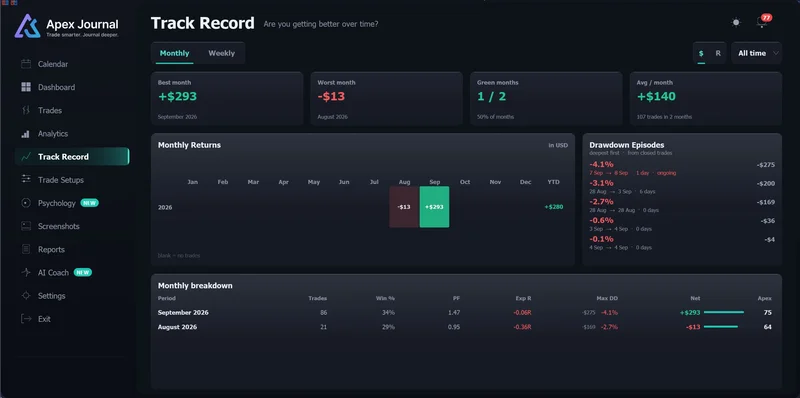The height and width of the screenshot is (398, 800).
Task: Click the Apex score 64 value
Action: tap(768, 327)
